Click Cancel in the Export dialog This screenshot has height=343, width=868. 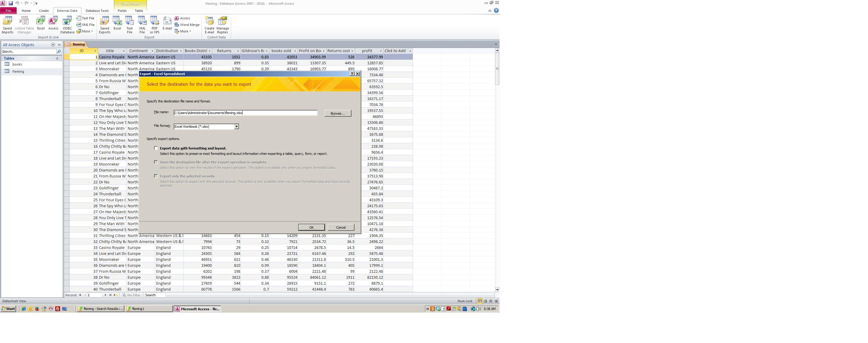(341, 227)
